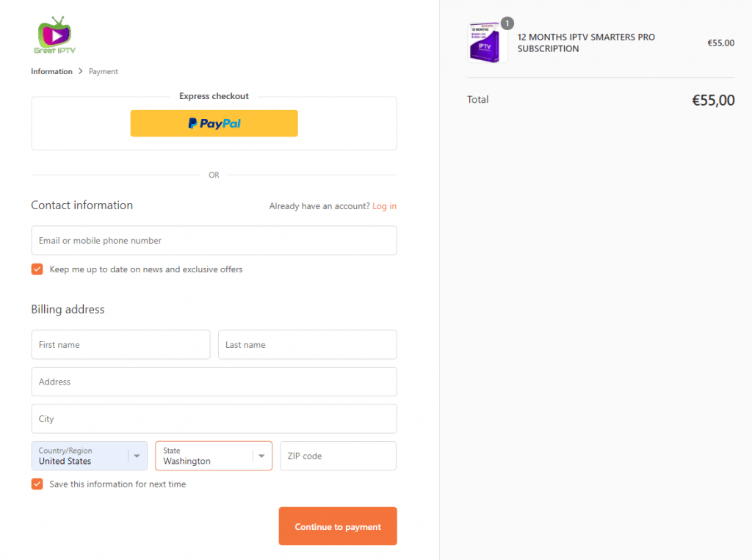The width and height of the screenshot is (752, 560).
Task: Uncheck Keep me up to date on news
Action: pyautogui.click(x=37, y=269)
